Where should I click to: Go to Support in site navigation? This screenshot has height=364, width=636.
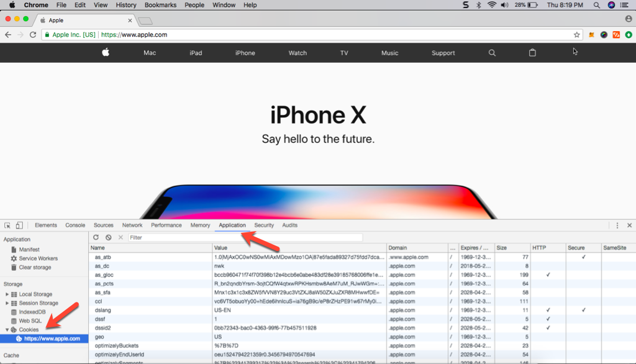pyautogui.click(x=443, y=53)
